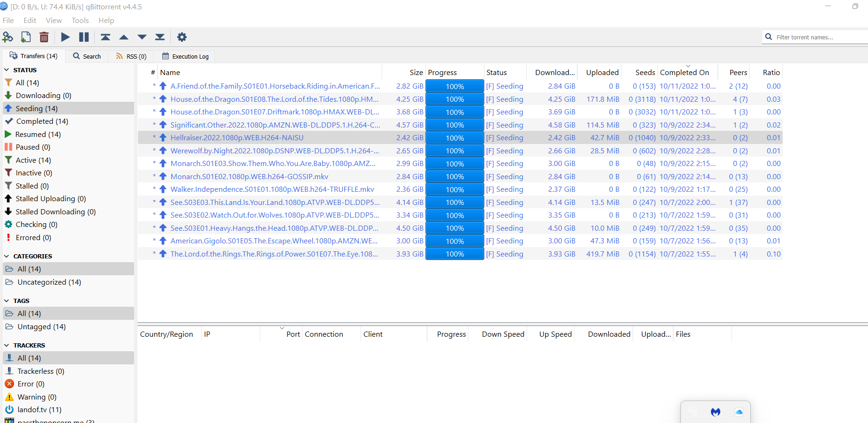Filter by Inactive (0) status
The height and width of the screenshot is (423, 868).
coord(69,173)
